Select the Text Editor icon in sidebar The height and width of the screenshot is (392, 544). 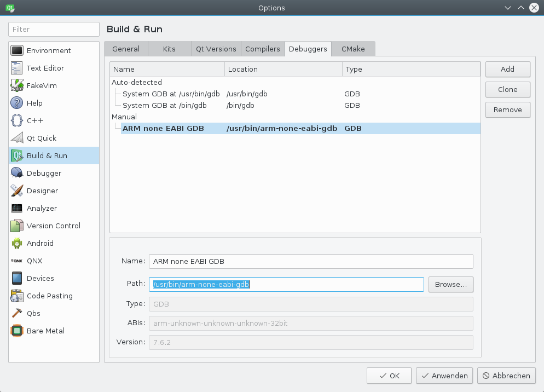[x=16, y=68]
